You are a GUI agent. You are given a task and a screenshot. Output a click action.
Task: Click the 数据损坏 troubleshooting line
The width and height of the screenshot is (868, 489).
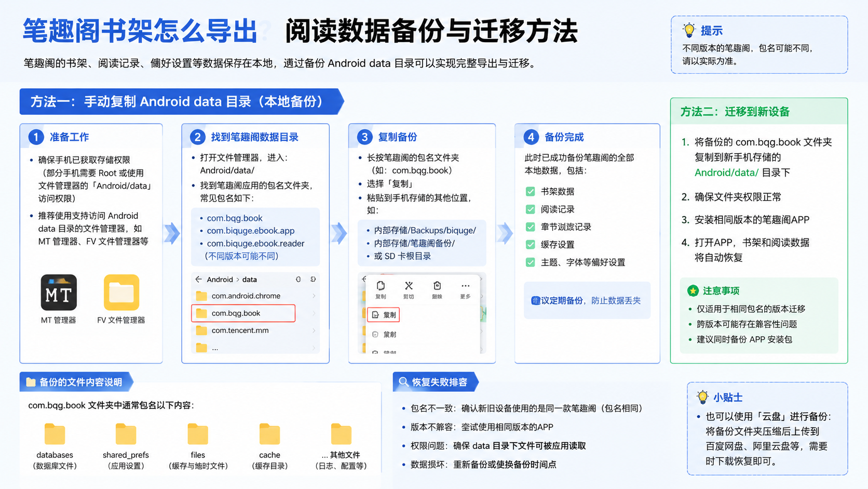point(483,465)
